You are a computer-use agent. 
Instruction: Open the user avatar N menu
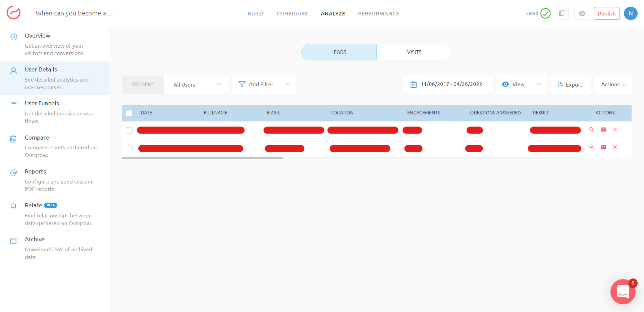pyautogui.click(x=631, y=13)
